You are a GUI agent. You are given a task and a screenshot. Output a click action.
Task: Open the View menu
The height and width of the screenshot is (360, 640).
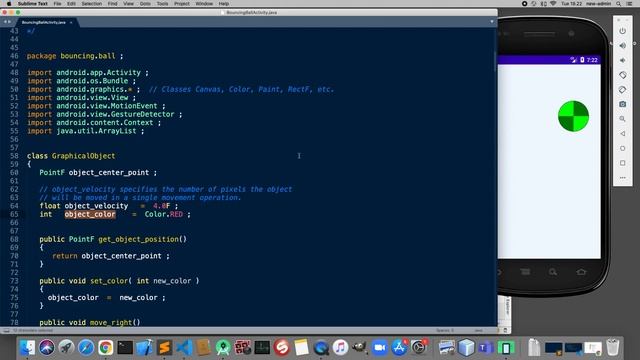pos(129,3)
